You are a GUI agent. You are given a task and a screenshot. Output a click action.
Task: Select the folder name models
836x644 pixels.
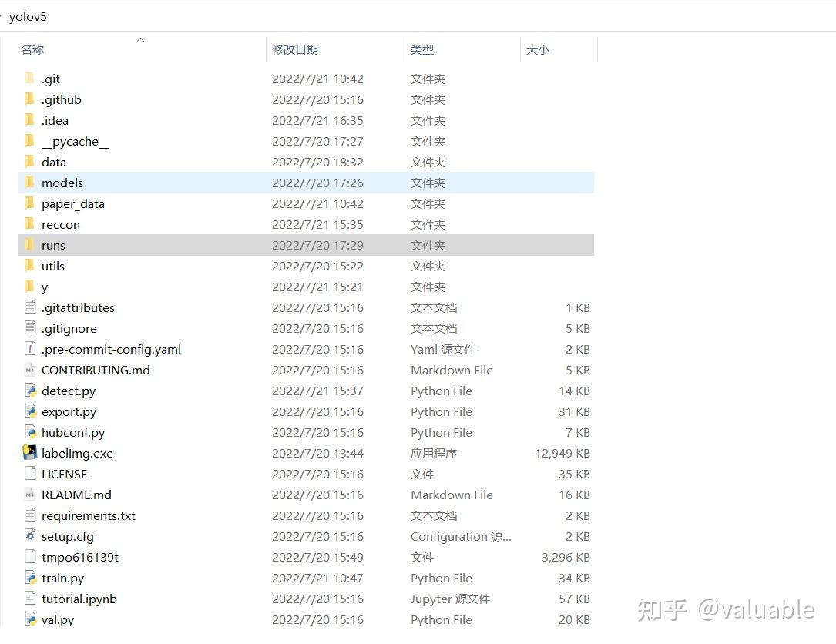click(62, 183)
